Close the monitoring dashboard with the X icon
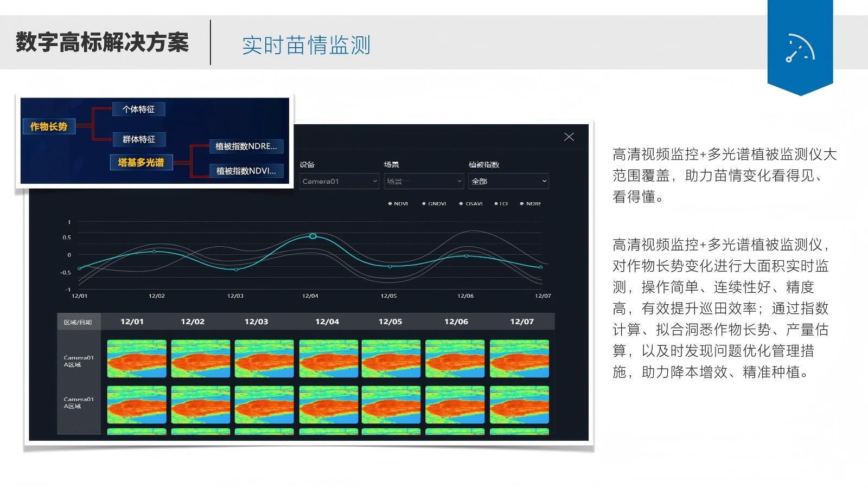The height and width of the screenshot is (488, 868). tap(569, 137)
